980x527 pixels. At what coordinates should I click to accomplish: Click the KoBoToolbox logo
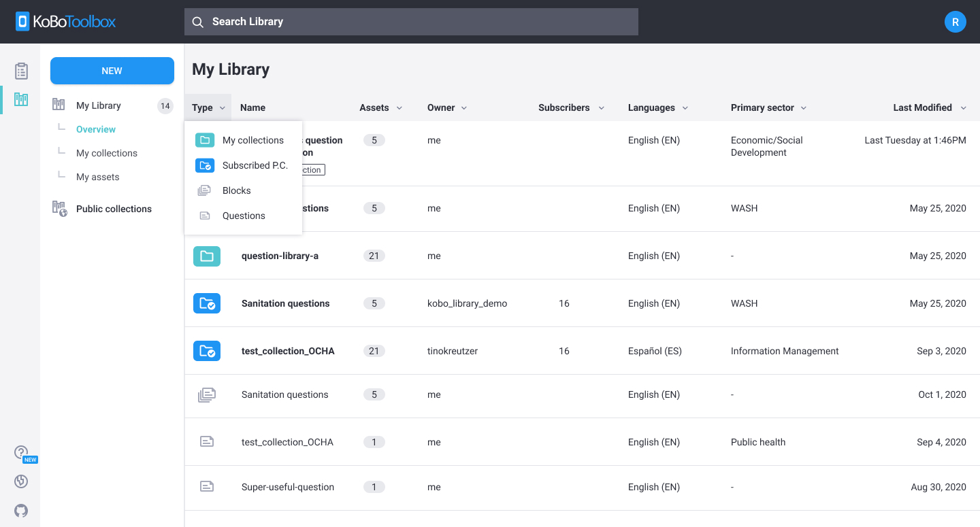coord(65,21)
